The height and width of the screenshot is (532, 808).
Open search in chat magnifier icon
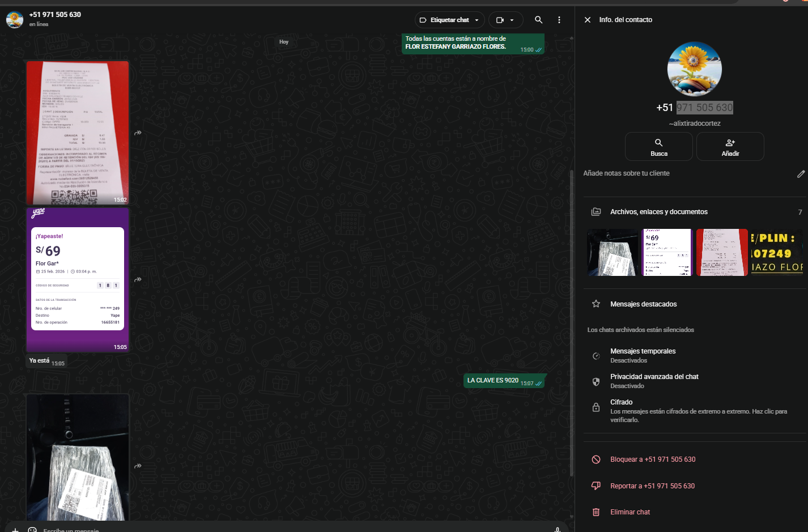[x=538, y=20]
